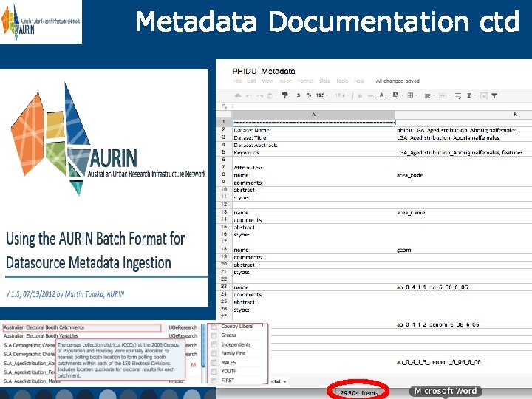
Task: Open the Tools menu
Action: point(342,81)
